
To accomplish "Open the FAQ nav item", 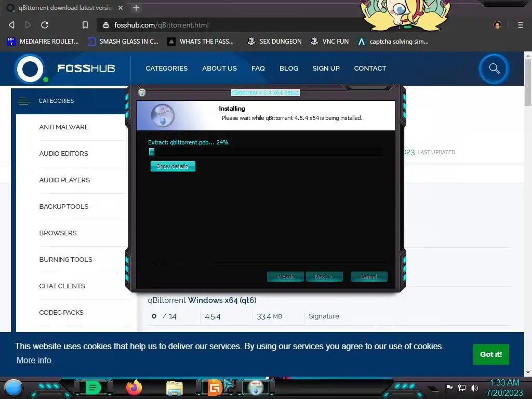I will pos(258,68).
